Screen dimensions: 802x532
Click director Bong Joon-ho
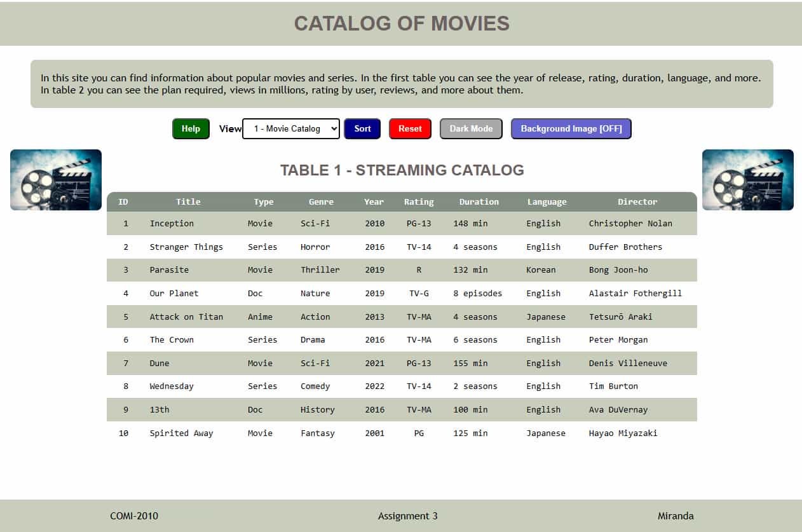[618, 269]
